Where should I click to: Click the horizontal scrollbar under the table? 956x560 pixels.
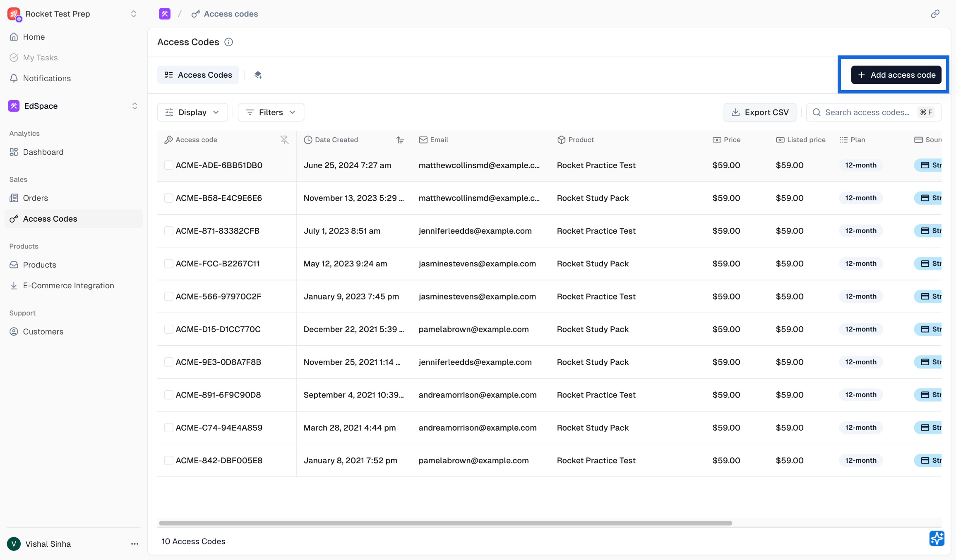pos(445,523)
